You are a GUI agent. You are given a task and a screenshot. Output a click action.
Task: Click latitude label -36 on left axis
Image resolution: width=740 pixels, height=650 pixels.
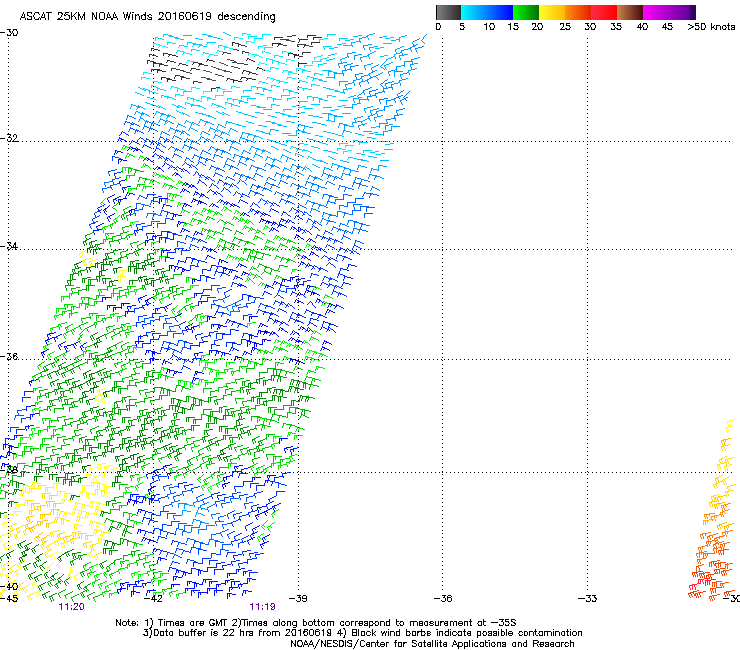[x=9, y=356]
